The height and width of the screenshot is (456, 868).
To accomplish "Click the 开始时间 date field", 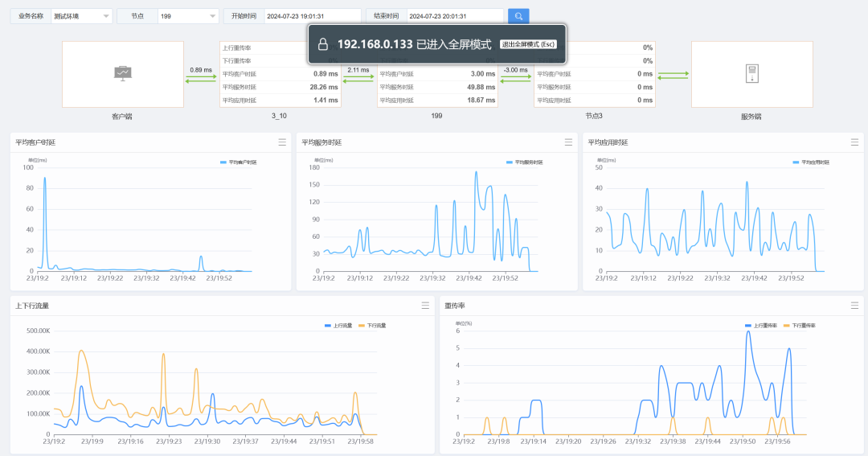I will [x=313, y=16].
